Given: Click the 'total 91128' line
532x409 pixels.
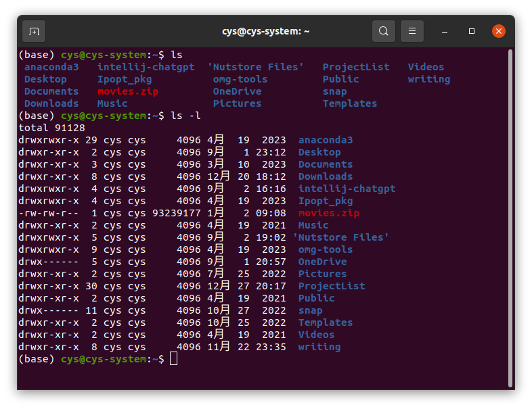Looking at the screenshot, I should click(x=51, y=128).
